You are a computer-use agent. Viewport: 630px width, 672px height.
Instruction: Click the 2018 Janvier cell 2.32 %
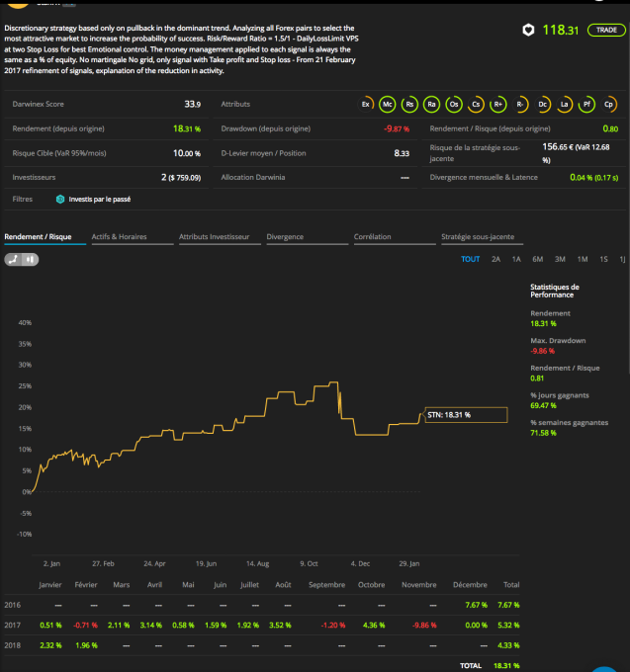pyautogui.click(x=50, y=645)
